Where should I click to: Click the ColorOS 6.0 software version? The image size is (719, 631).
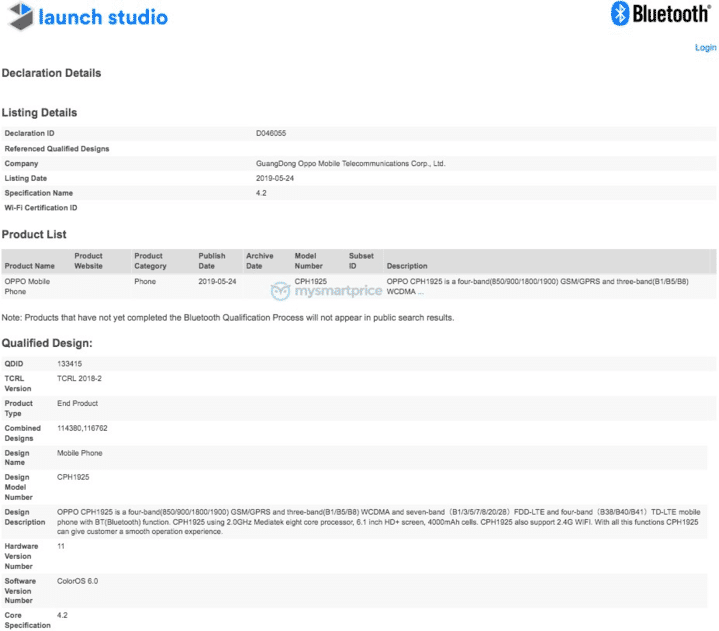[x=77, y=581]
